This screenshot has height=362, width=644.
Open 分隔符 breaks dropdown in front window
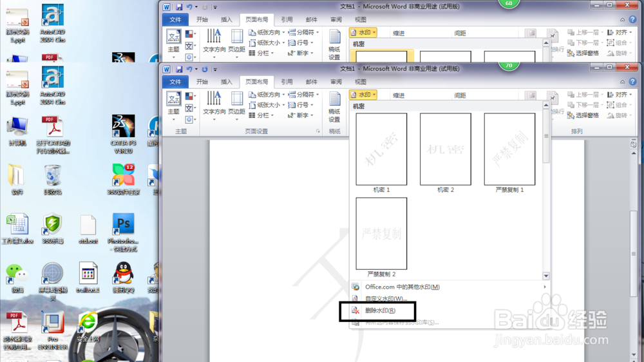point(303,95)
